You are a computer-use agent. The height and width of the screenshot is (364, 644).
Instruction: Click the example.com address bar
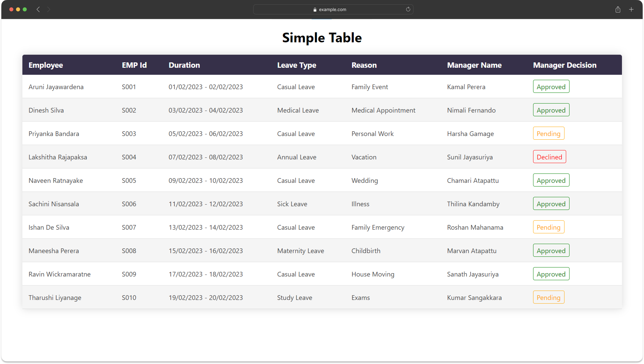coord(333,10)
